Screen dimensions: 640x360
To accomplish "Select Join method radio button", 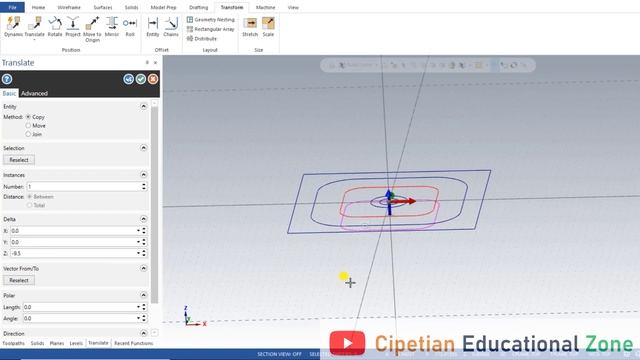I will point(28,134).
